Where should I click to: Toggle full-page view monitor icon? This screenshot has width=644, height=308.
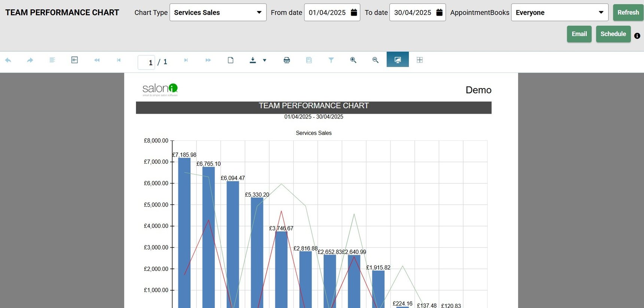coord(398,60)
